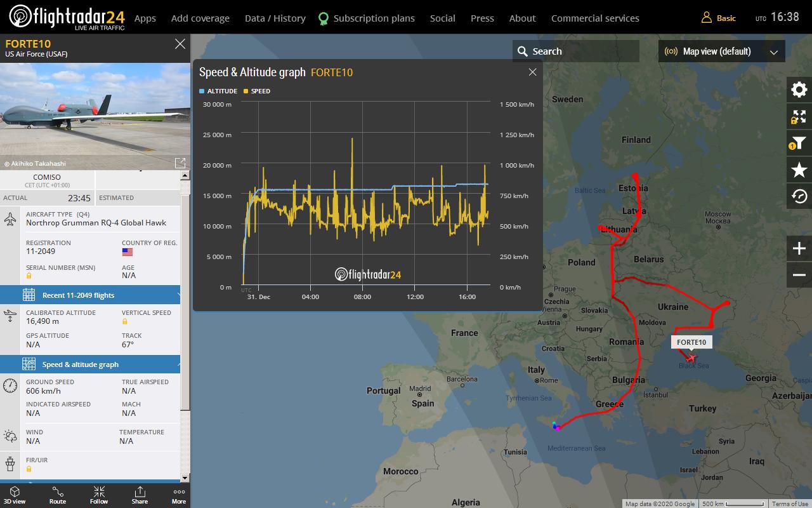Open the About menu
Screen dimensions: 812x508
(x=523, y=18)
